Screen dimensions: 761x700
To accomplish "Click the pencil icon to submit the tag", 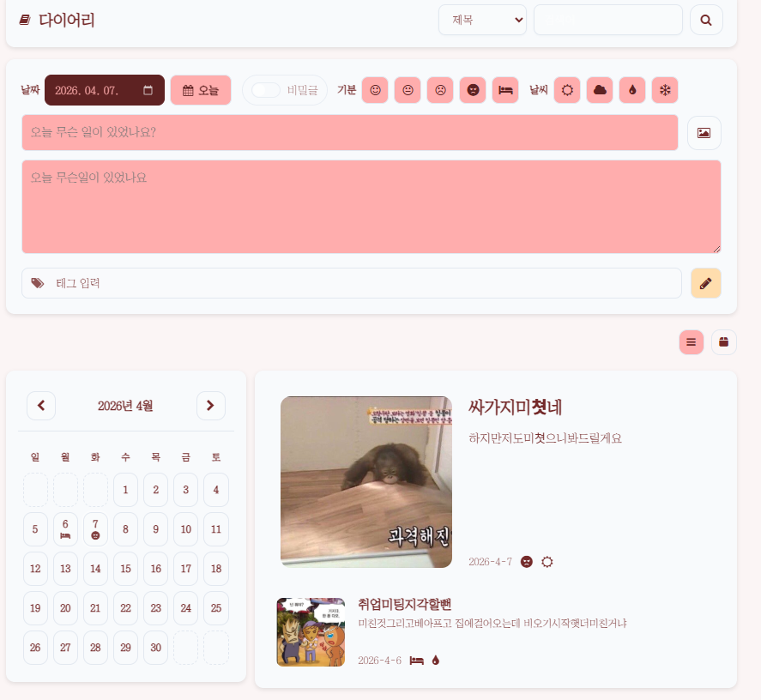I will click(x=705, y=283).
